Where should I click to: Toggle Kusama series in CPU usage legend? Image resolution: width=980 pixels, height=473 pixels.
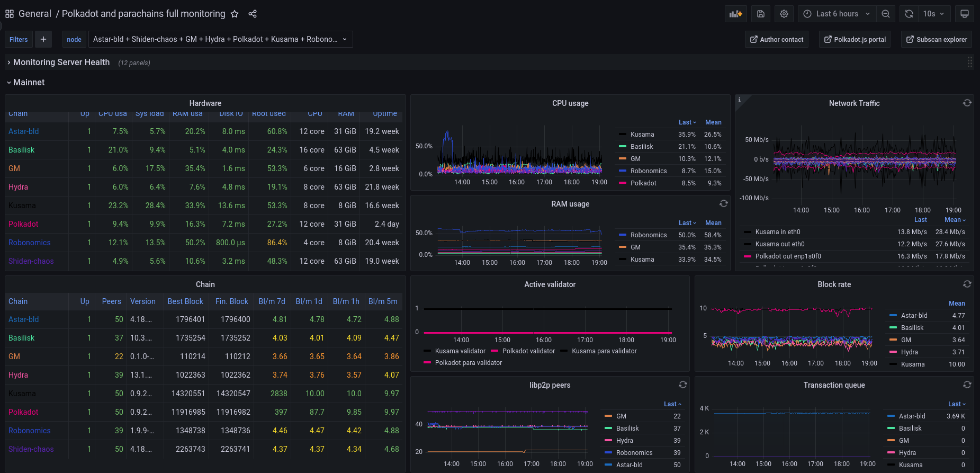(642, 135)
